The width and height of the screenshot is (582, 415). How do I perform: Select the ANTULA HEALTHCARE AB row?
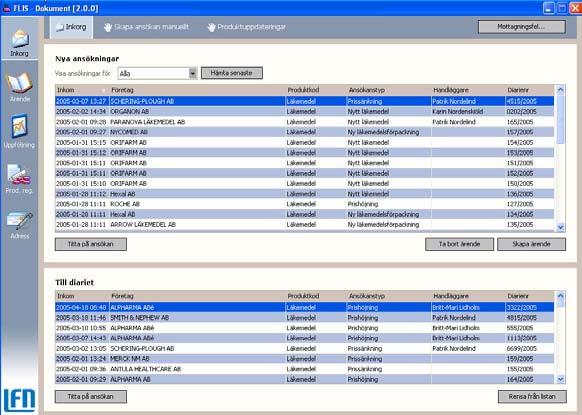(x=304, y=369)
